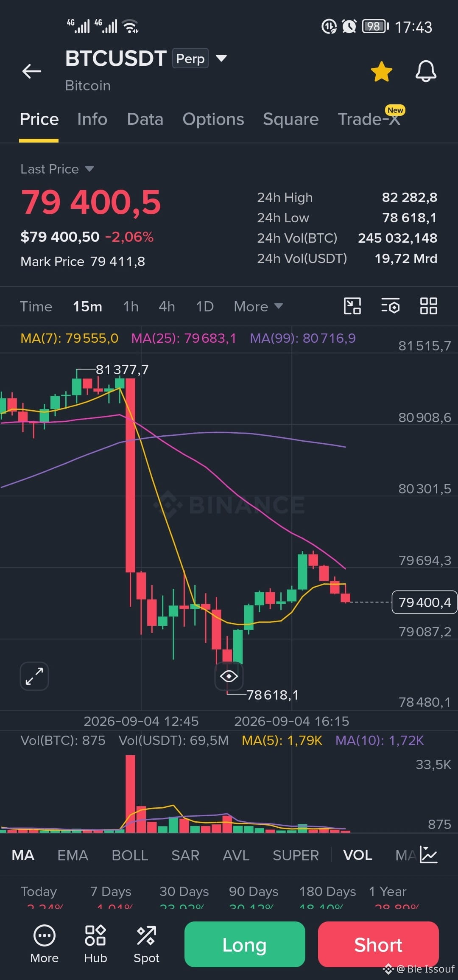Toggle the yellow favorite star

pyautogui.click(x=382, y=71)
